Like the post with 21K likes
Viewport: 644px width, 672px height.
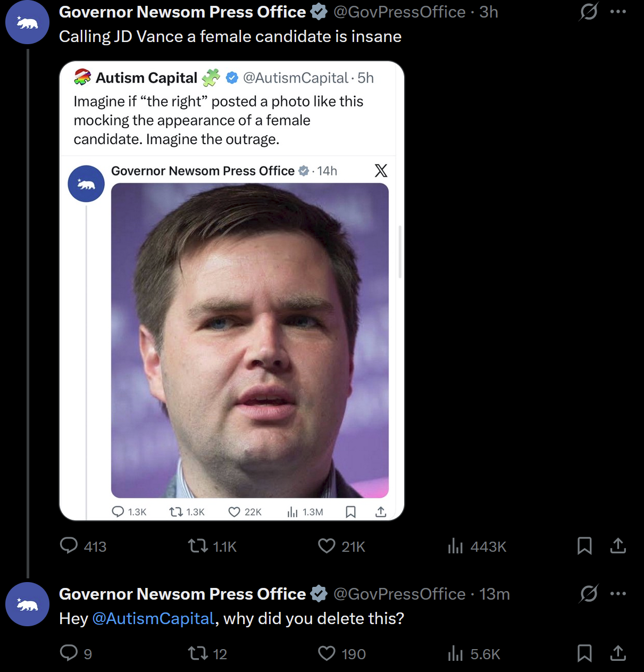(x=327, y=546)
